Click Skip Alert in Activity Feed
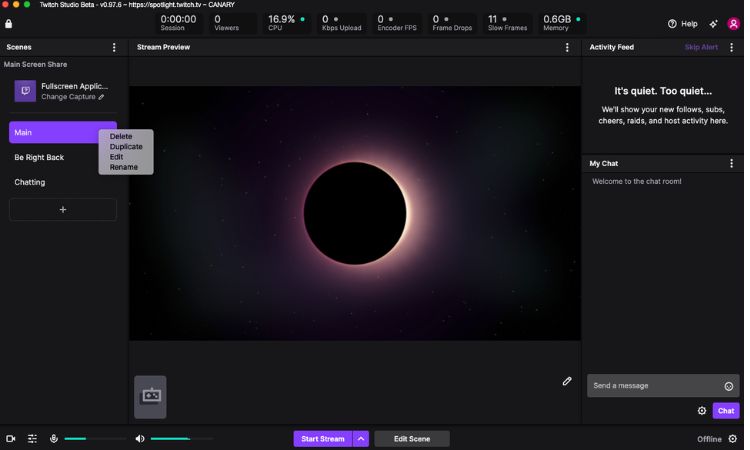Image resolution: width=750 pixels, height=450 pixels. tap(701, 47)
